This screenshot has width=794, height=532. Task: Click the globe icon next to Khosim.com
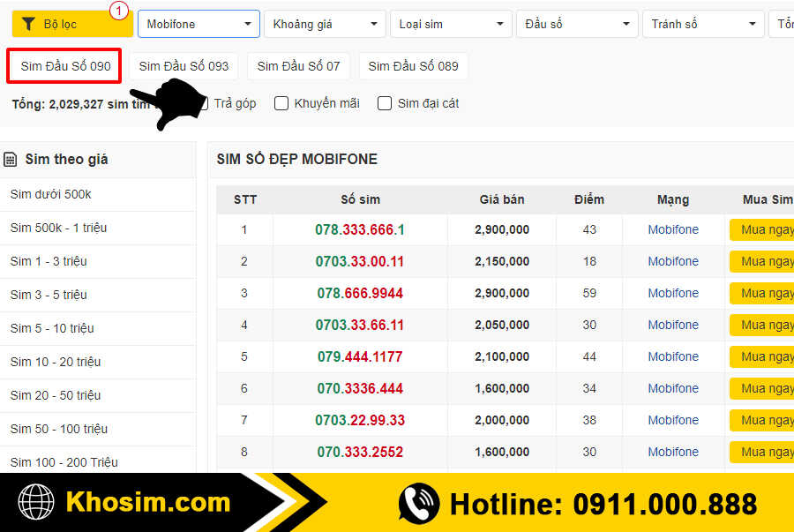coord(36,503)
